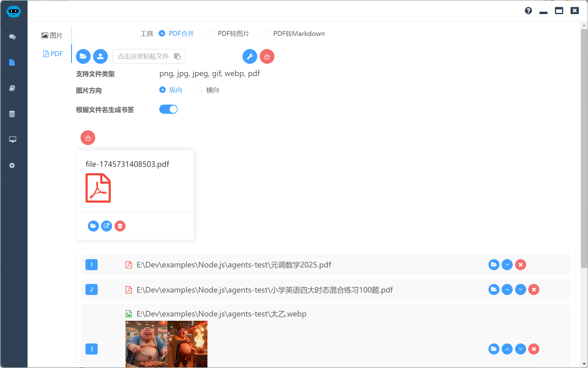588x368 pixels.
Task: Delete file-1745731408503.pdf with trash icon
Action: tap(120, 226)
